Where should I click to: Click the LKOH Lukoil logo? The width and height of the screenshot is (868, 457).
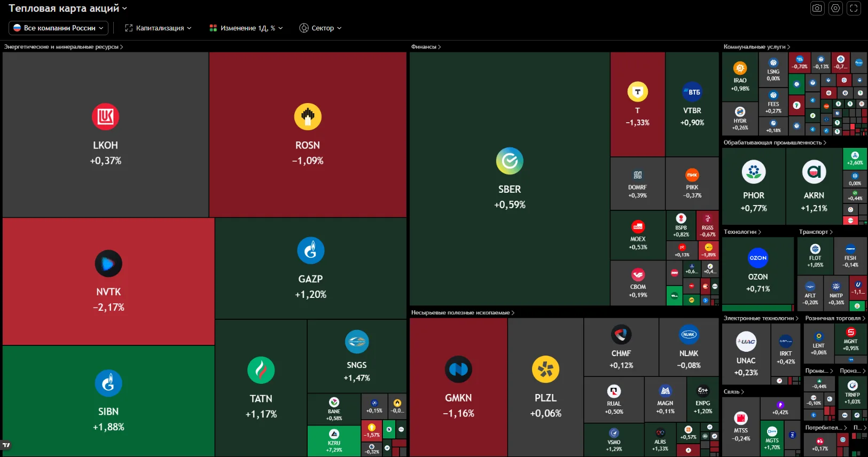(105, 116)
